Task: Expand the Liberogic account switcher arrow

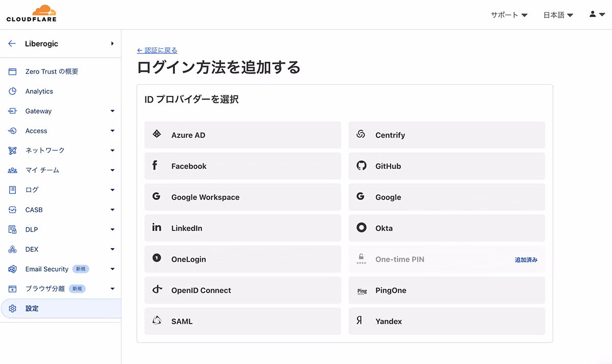Action: pyautogui.click(x=112, y=44)
